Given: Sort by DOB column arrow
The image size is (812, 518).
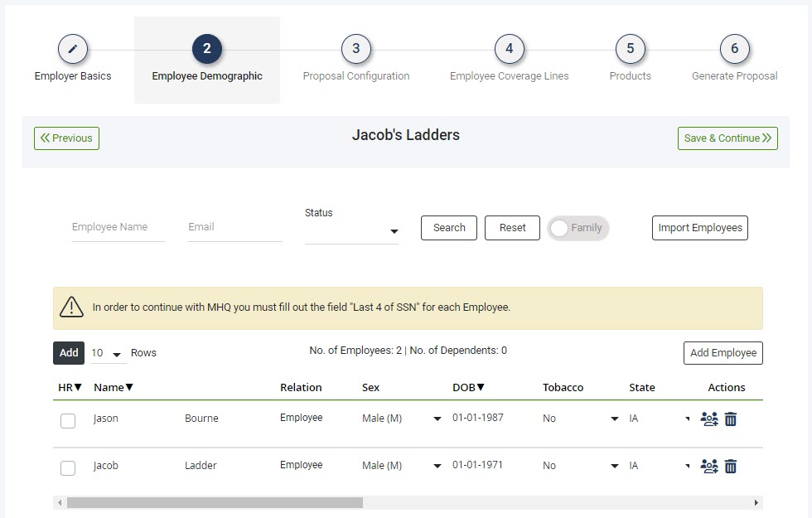Looking at the screenshot, I should [x=481, y=387].
